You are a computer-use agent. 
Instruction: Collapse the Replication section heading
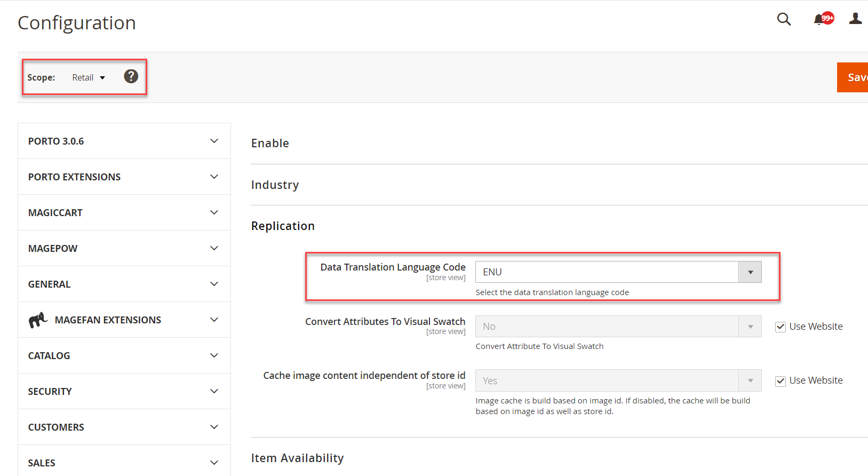coord(283,226)
